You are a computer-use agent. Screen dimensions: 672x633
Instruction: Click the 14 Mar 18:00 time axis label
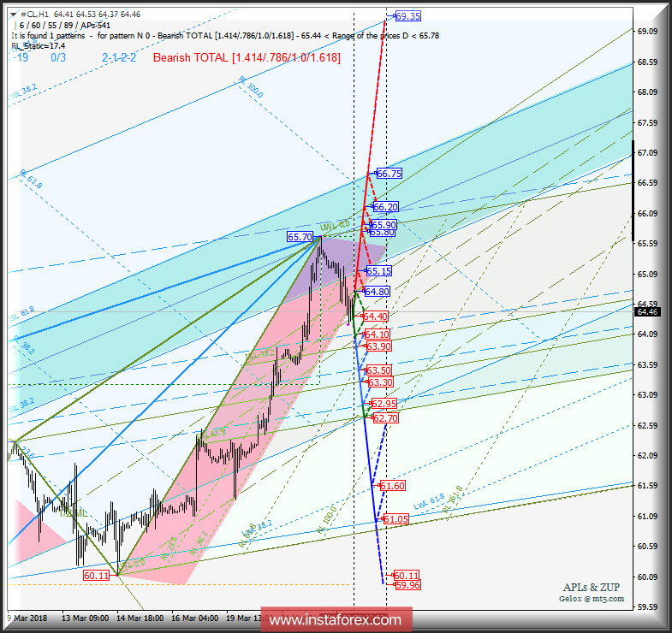tap(140, 618)
